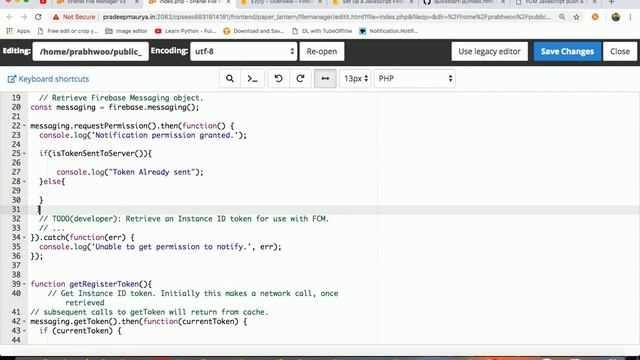Open the go-to-line terminal icon
The width and height of the screenshot is (640, 360).
coord(253,78)
